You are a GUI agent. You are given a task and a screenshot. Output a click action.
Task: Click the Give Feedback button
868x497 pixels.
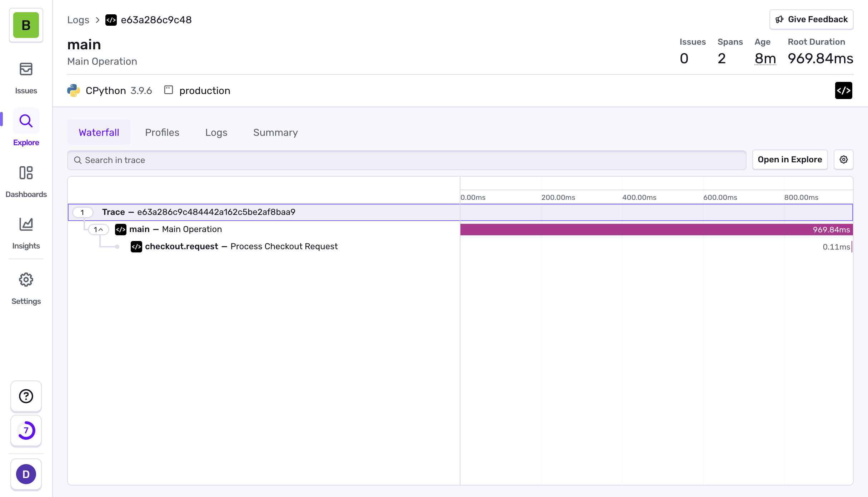(x=811, y=19)
